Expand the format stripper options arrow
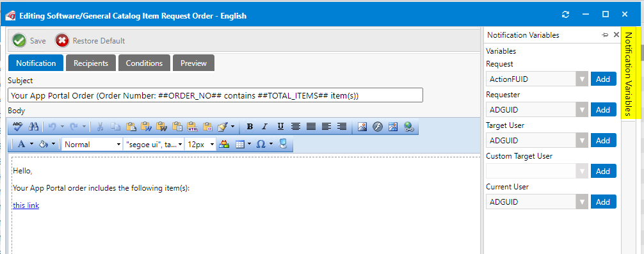This screenshot has width=644, height=254. 233,127
